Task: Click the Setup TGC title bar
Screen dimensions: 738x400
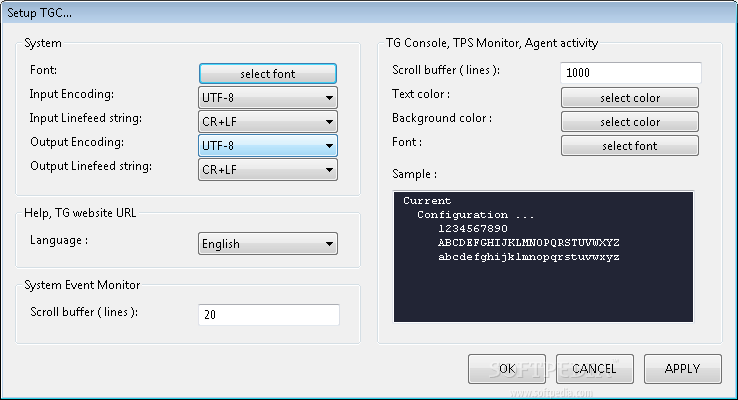Action: click(x=369, y=11)
